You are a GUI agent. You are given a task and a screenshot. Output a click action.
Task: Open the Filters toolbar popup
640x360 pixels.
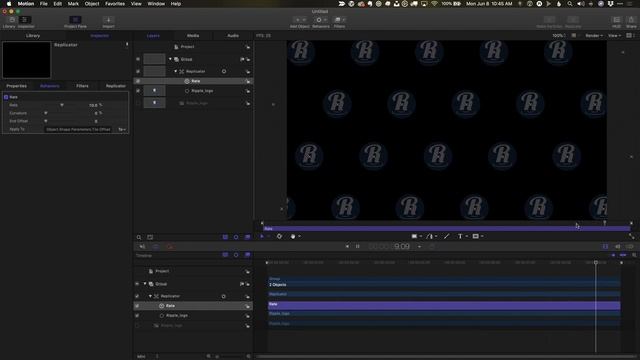(x=339, y=20)
